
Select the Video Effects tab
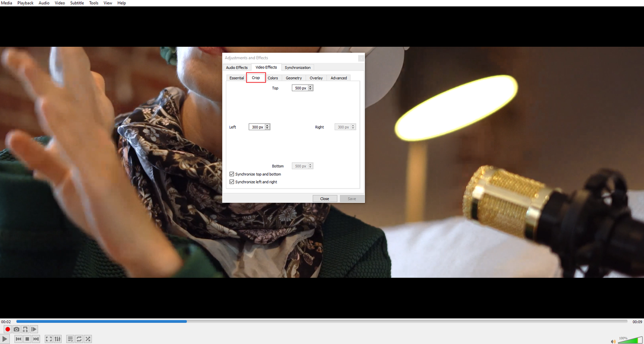click(x=266, y=67)
